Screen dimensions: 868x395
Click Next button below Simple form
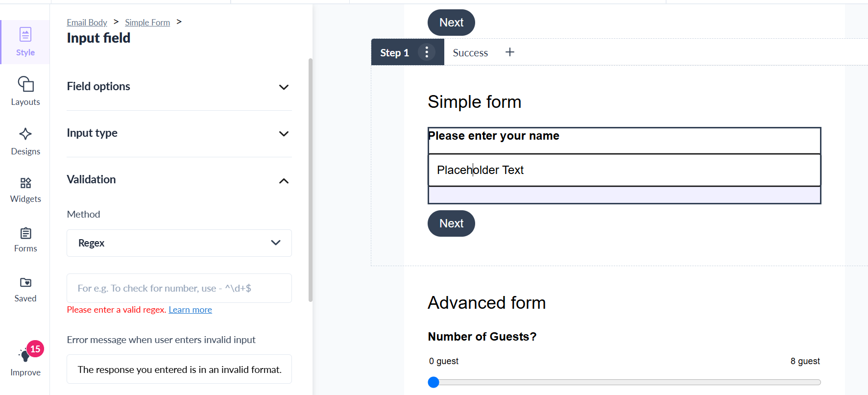click(x=451, y=223)
